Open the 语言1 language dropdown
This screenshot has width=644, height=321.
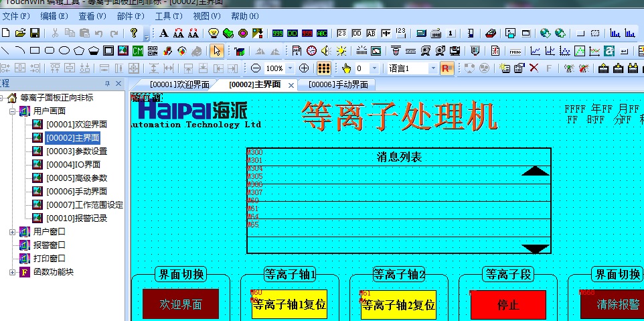tap(432, 68)
